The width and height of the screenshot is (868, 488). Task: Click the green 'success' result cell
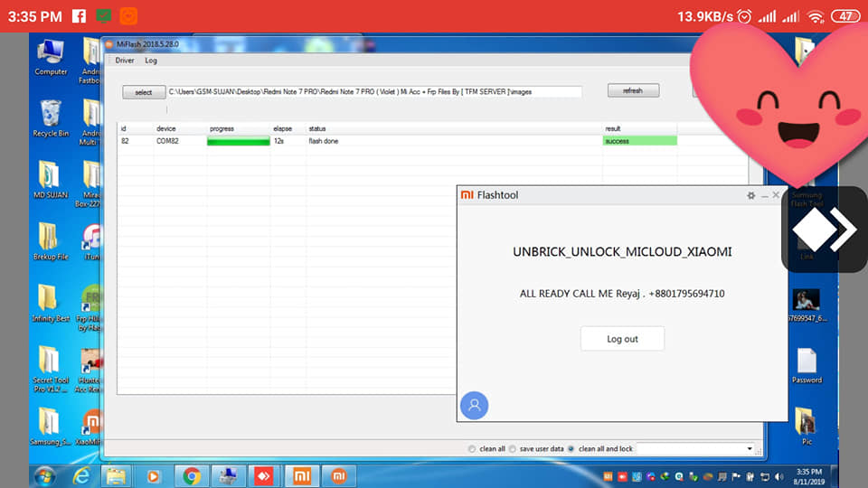point(639,141)
